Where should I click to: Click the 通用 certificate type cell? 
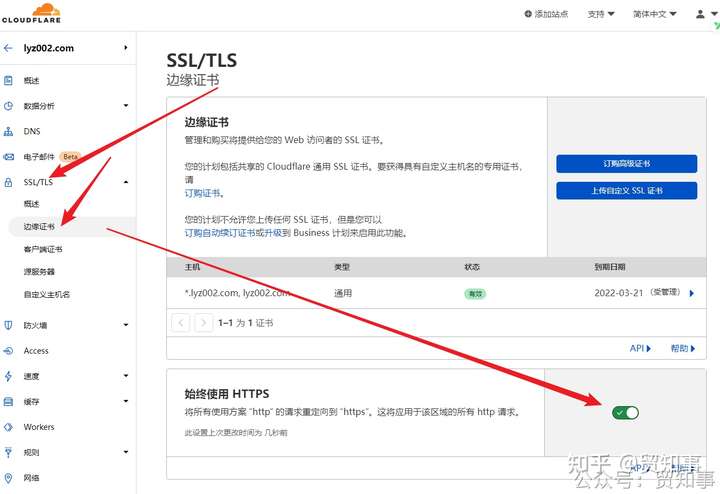coord(343,293)
